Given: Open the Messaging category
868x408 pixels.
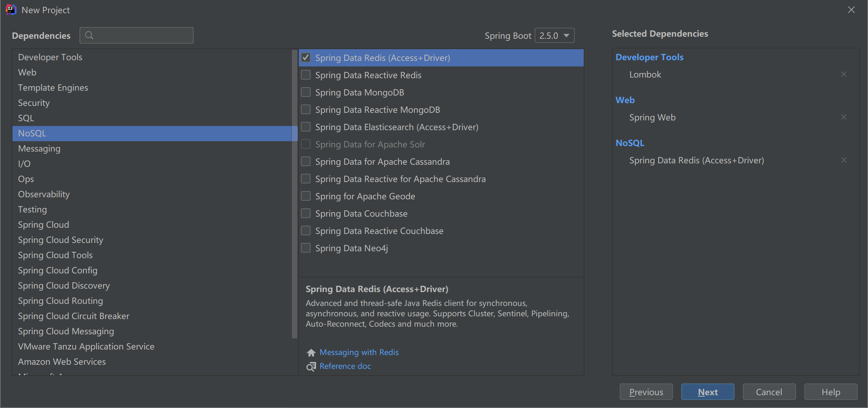Looking at the screenshot, I should click(x=152, y=148).
